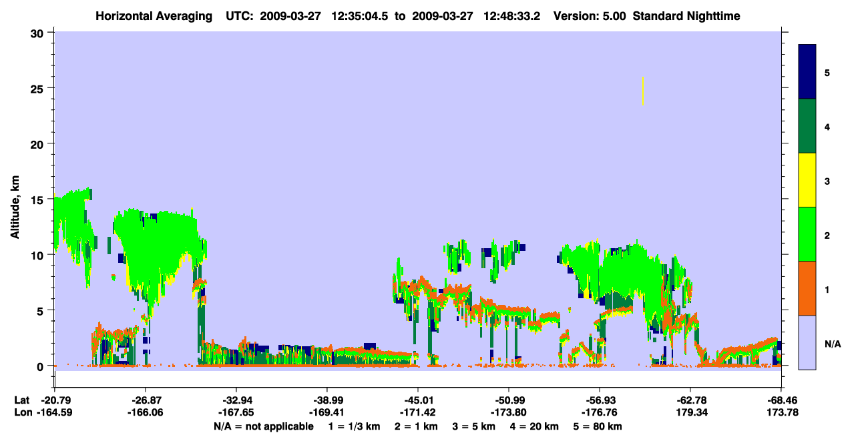Click the latitude value -26.87

(x=145, y=400)
